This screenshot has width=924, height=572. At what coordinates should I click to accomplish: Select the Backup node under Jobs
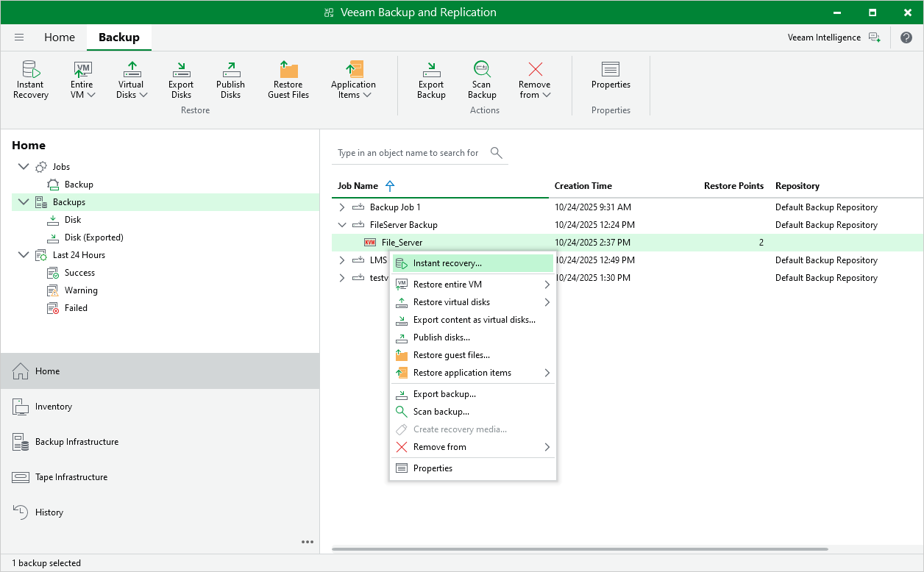tap(79, 185)
